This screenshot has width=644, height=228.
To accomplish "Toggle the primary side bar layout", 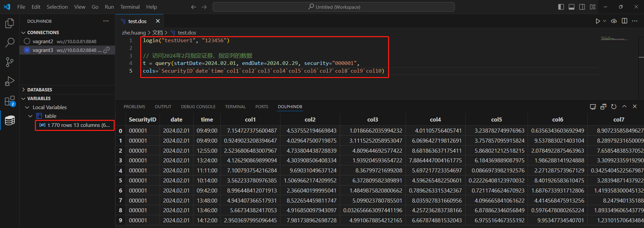I will (561, 7).
